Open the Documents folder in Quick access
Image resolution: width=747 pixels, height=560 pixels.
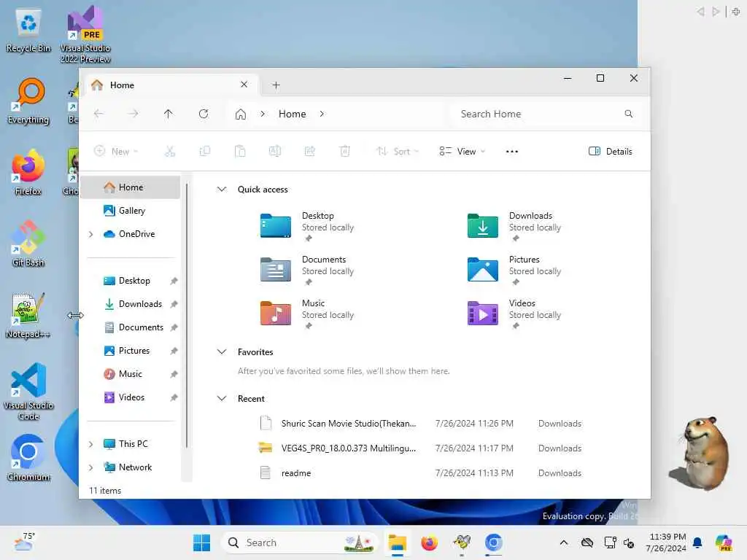coord(307,270)
